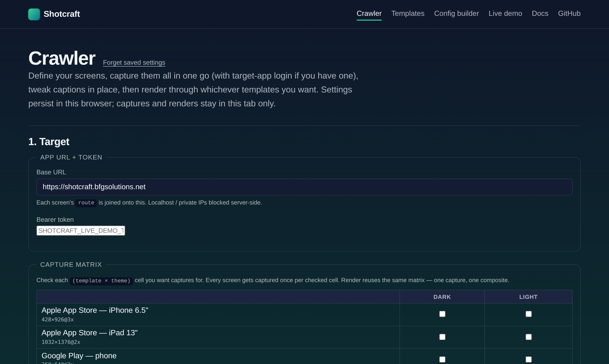Click the Base URL label
Viewport: 609px width, 364px height.
point(51,172)
